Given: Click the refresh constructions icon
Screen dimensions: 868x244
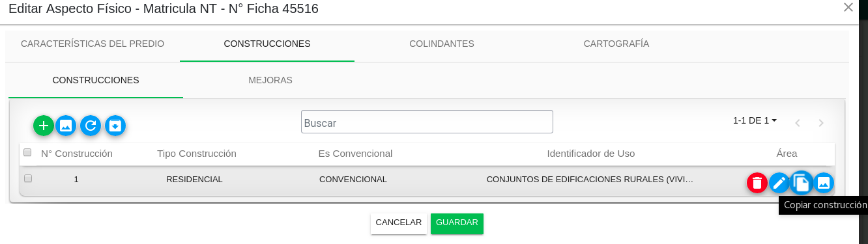Looking at the screenshot, I should [91, 126].
